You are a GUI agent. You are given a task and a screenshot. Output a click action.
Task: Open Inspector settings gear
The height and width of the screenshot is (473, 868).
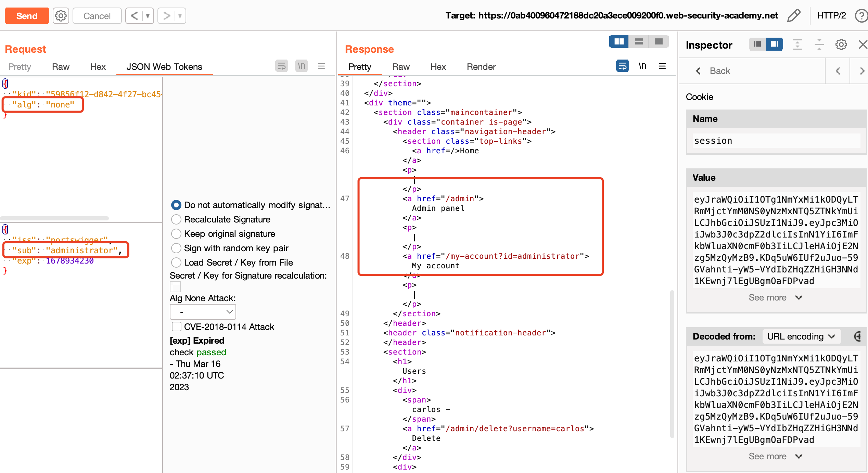841,44
